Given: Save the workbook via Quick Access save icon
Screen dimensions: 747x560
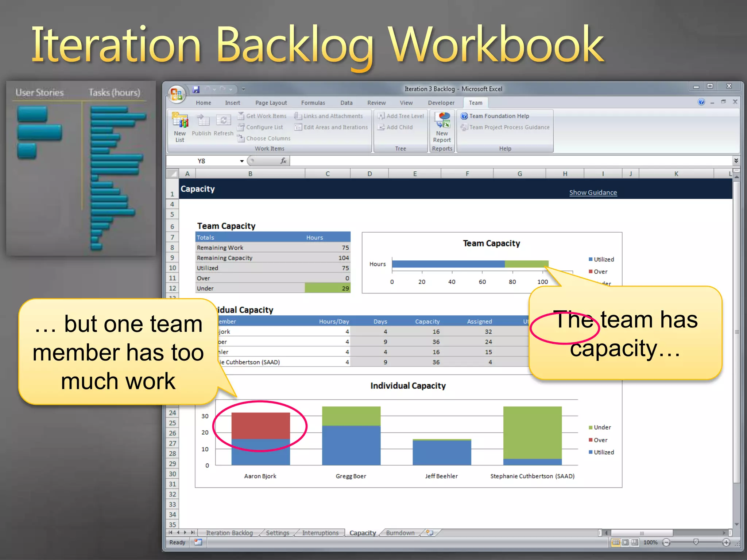Looking at the screenshot, I should point(196,89).
